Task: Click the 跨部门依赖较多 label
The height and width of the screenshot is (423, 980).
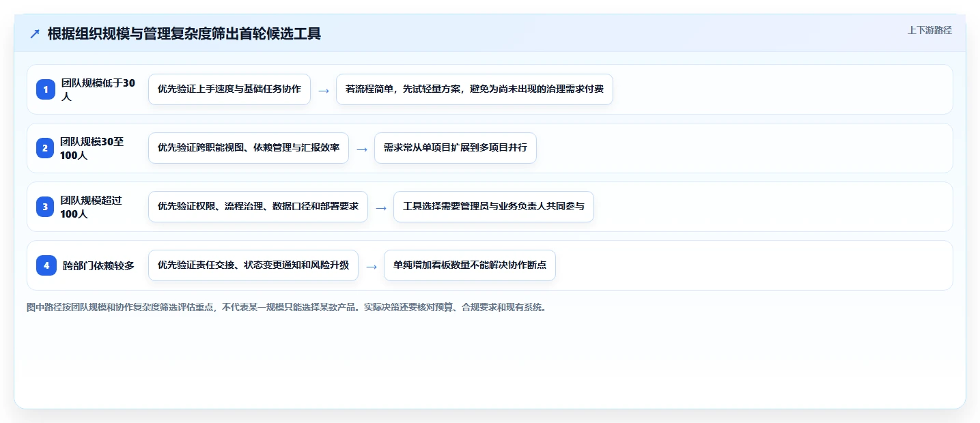Action: 99,265
